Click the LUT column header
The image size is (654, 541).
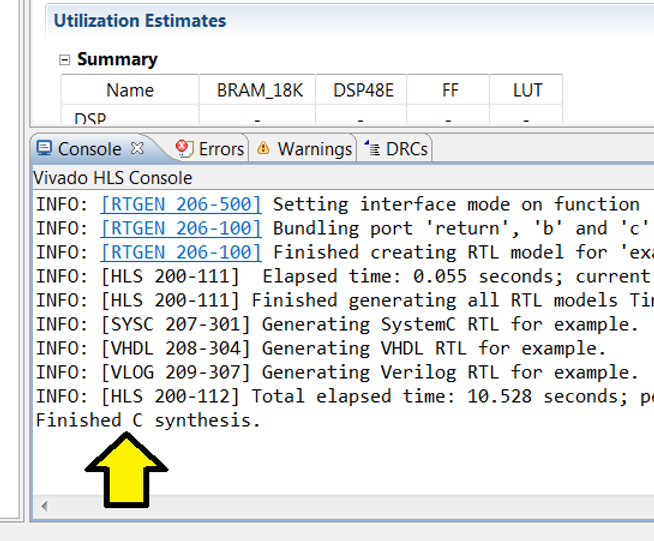point(527,90)
